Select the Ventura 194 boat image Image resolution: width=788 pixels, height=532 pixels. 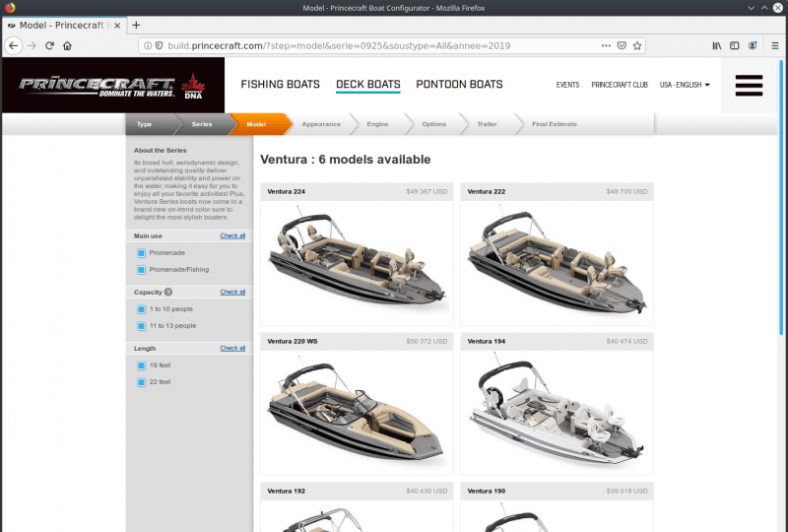click(557, 413)
